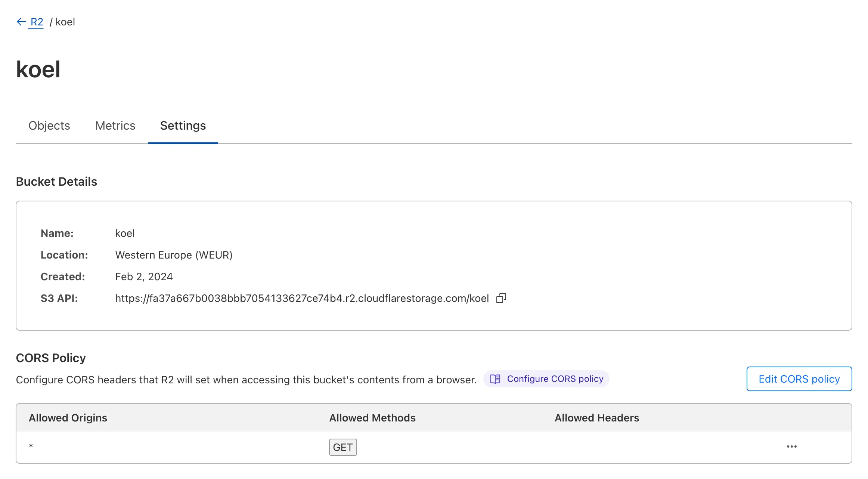This screenshot has height=479, width=868.
Task: Click the Western Europe (WEUR) location value
Action: pyautogui.click(x=174, y=255)
